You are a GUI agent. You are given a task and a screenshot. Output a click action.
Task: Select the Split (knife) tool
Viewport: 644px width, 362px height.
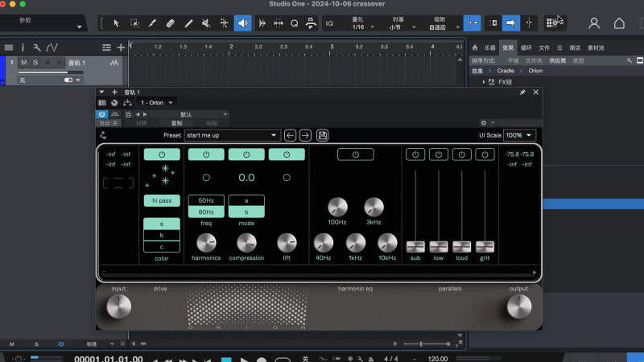click(x=152, y=23)
